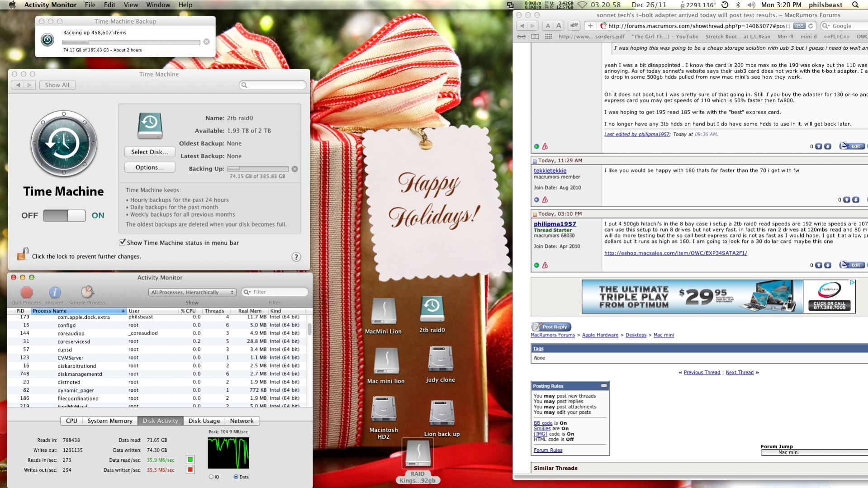
Task: Collapse the Posting Rules box
Action: tap(603, 386)
